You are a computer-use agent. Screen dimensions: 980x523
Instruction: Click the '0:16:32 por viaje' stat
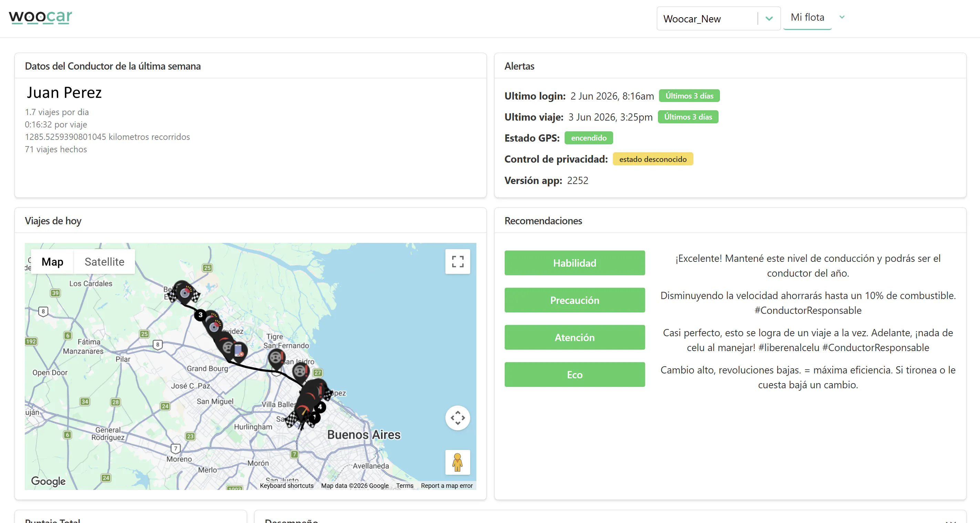pyautogui.click(x=56, y=124)
